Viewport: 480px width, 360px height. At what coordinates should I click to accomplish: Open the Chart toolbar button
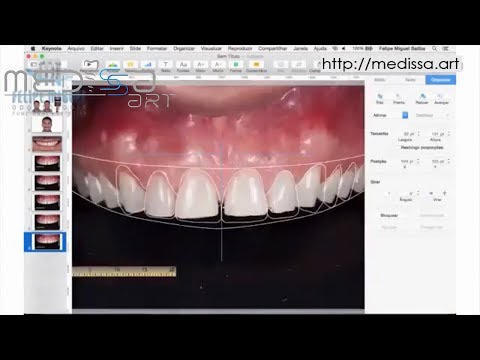(148, 64)
